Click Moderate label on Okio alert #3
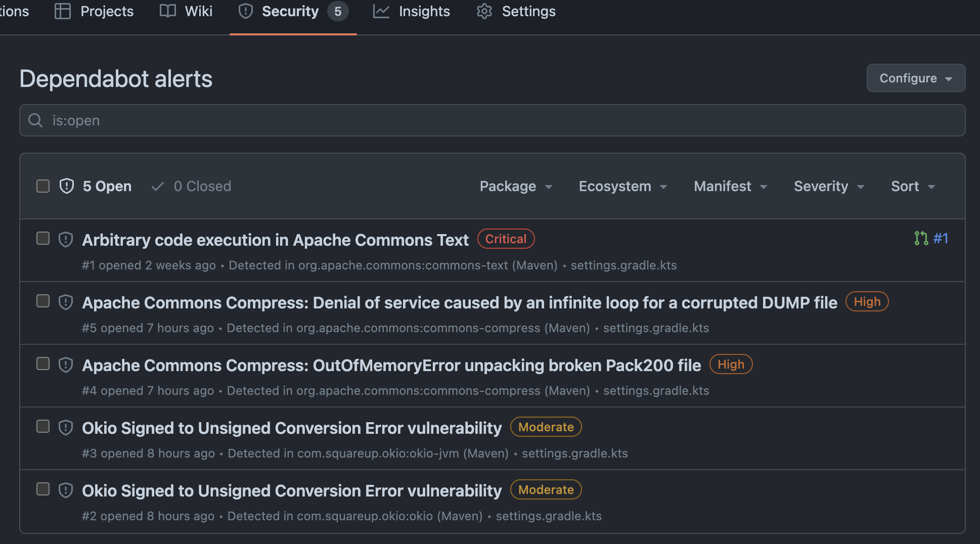Viewport: 980px width, 544px height. pos(546,427)
